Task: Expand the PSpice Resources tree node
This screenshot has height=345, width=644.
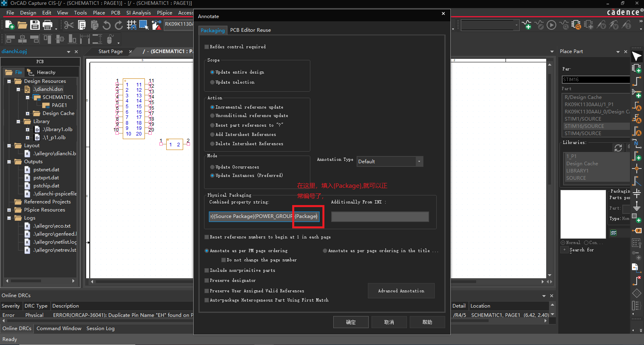Action: pyautogui.click(x=9, y=210)
